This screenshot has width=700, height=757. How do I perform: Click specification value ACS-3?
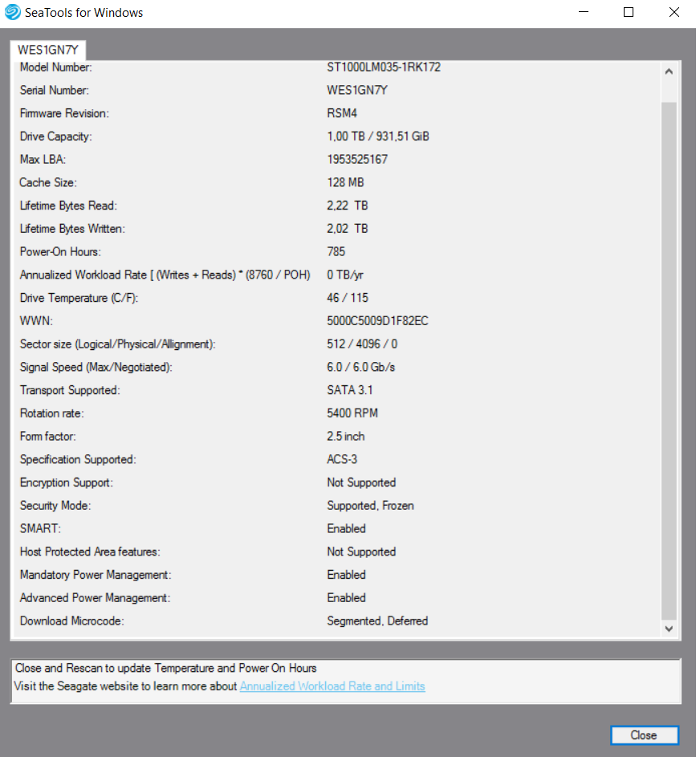[342, 460]
